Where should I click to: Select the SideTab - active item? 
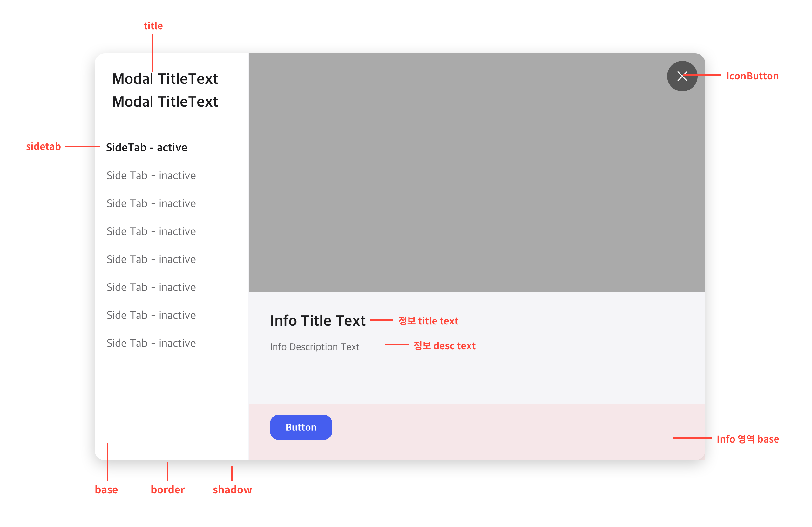146,147
